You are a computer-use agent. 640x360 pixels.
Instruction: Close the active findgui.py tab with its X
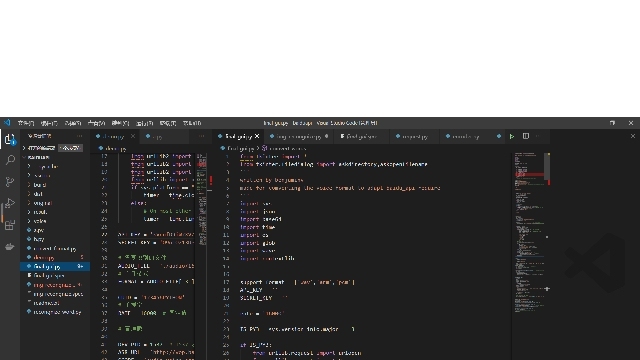(257, 136)
